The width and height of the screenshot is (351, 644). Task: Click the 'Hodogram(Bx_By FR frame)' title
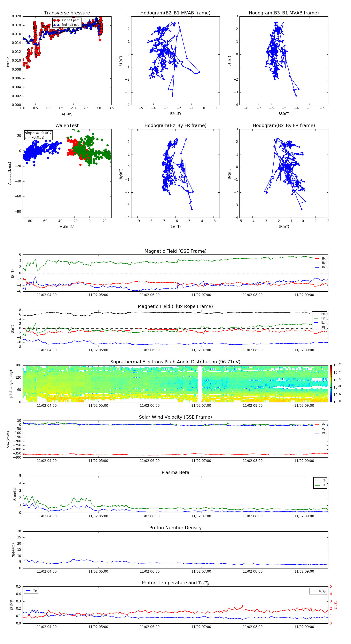click(x=284, y=125)
